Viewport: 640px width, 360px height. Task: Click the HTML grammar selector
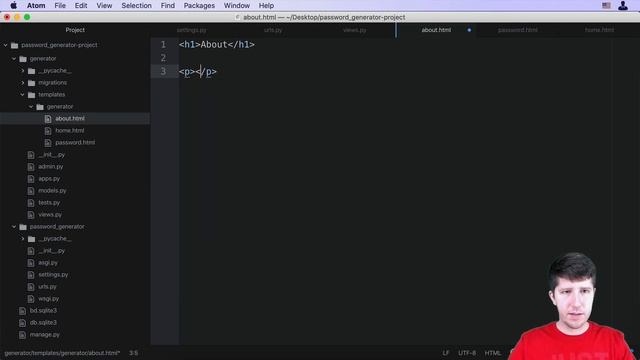pyautogui.click(x=493, y=353)
